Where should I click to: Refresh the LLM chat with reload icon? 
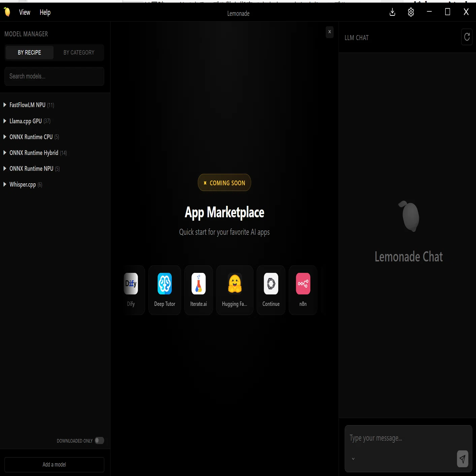point(467,37)
